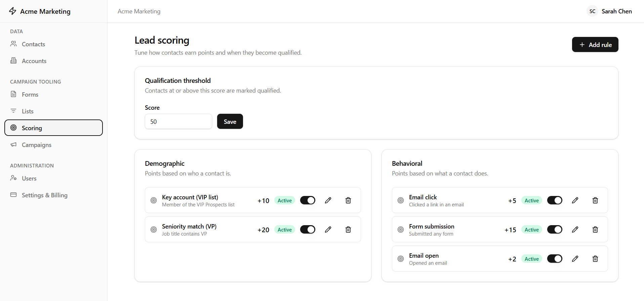The width and height of the screenshot is (644, 301).
Task: Click the Scoring target icon in sidebar
Action: click(13, 128)
